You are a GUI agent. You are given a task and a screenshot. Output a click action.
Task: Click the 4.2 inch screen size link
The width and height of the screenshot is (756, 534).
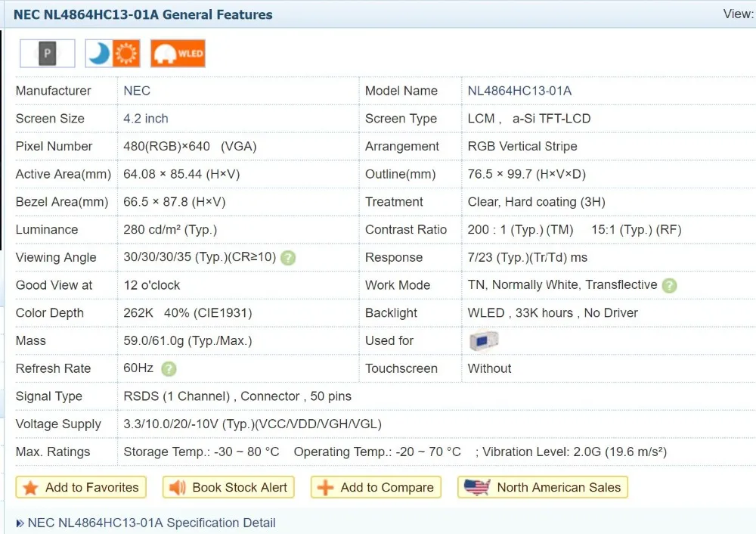click(146, 119)
